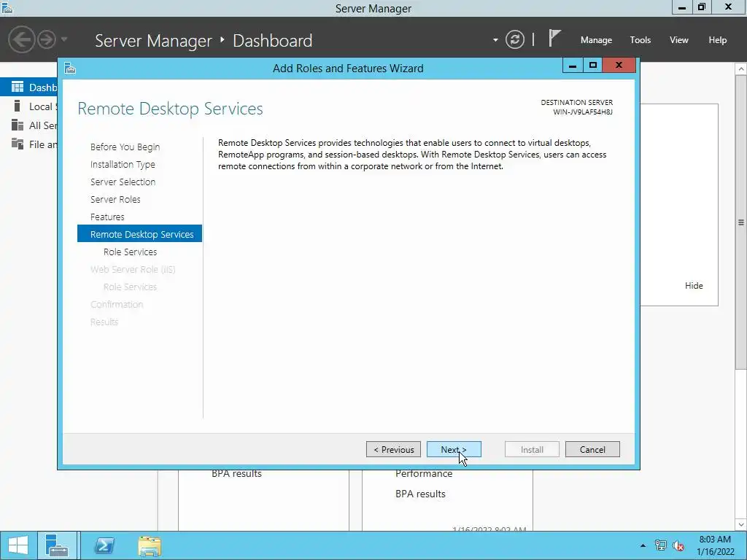Minimize the Add Roles and Features Wizard
The height and width of the screenshot is (560, 747).
572,65
